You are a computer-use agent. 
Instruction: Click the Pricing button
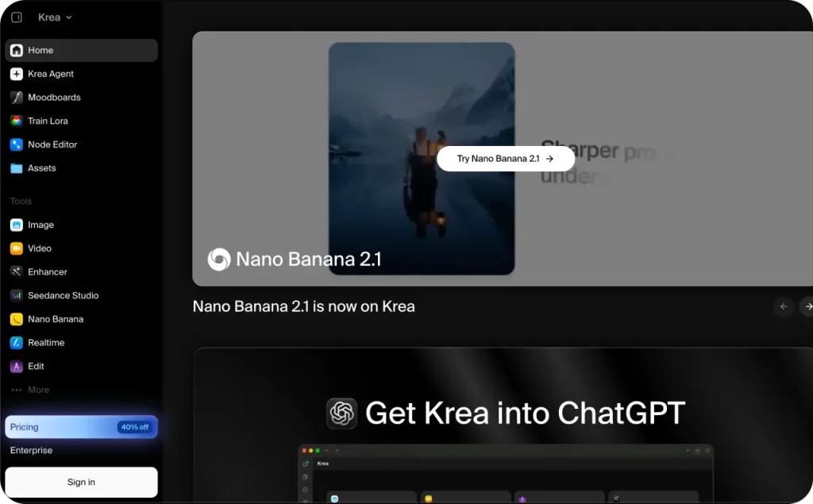pos(82,427)
